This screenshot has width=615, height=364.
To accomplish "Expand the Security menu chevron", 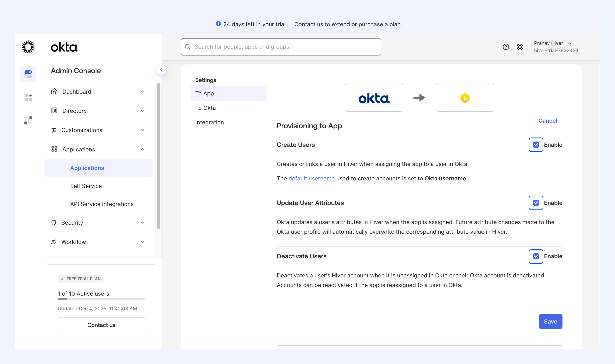I will click(142, 222).
